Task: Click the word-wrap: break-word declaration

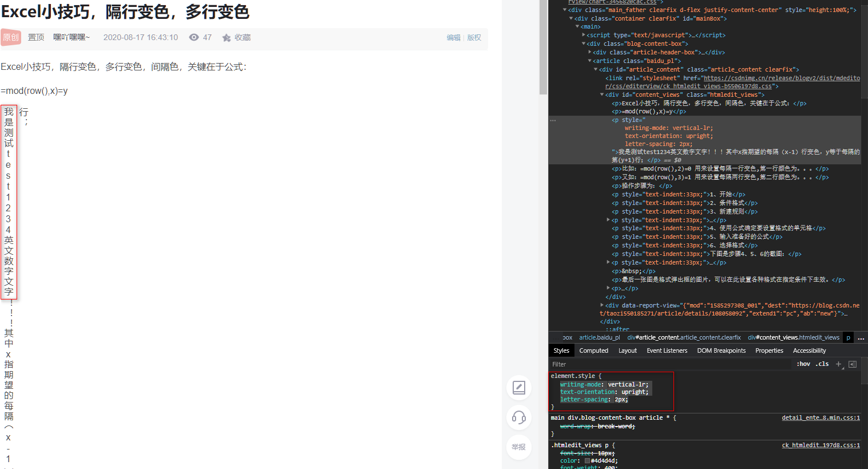Action: (x=597, y=427)
